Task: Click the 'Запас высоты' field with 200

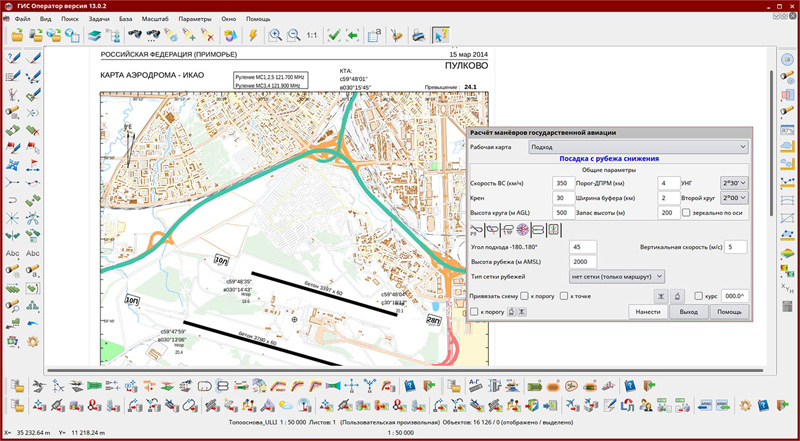Action: coord(669,213)
